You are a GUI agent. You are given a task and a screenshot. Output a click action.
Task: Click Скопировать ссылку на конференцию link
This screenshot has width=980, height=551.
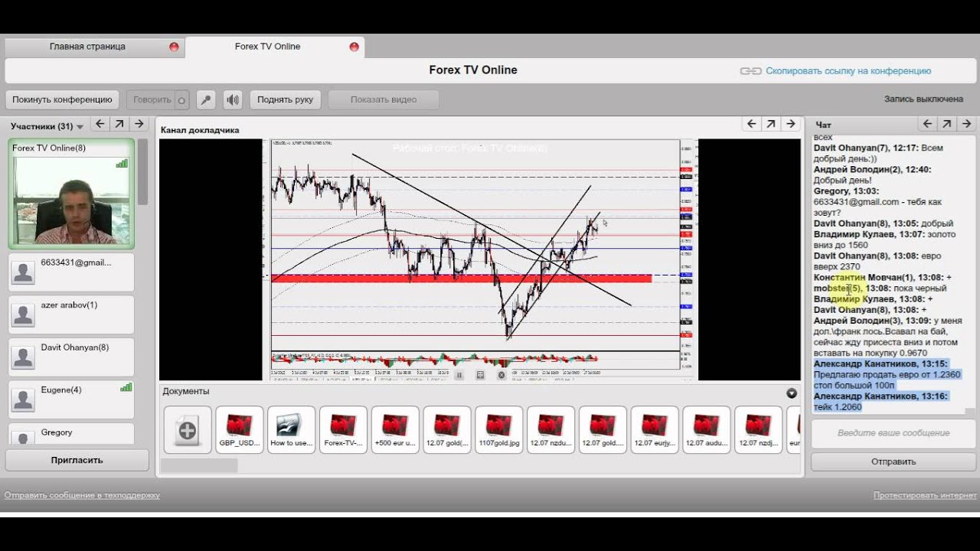click(848, 71)
